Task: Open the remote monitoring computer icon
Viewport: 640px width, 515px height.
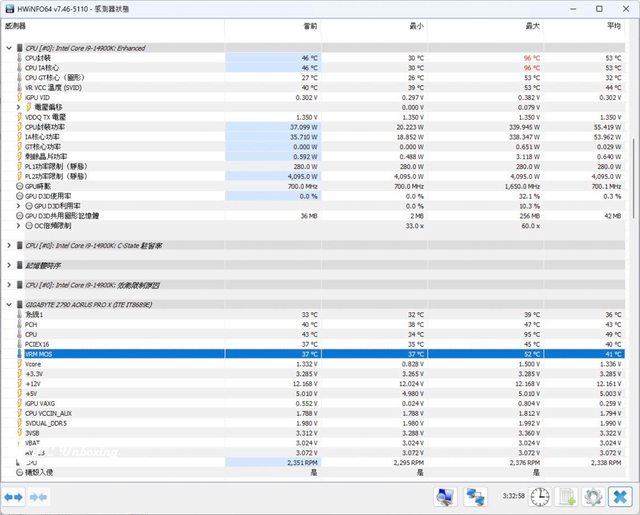Action: tap(445, 496)
